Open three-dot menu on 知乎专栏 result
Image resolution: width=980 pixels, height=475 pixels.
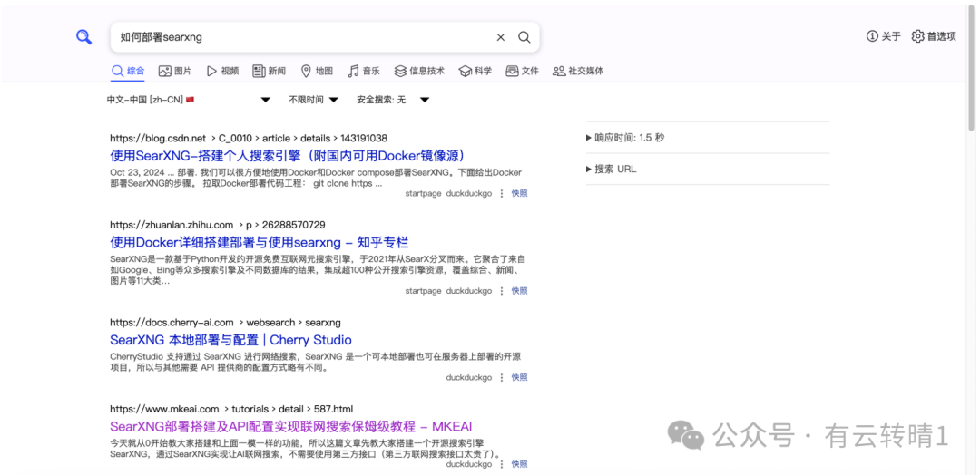pos(501,291)
